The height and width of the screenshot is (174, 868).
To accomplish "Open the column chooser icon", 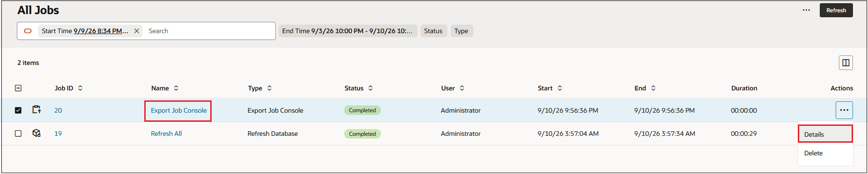I will click(x=846, y=63).
